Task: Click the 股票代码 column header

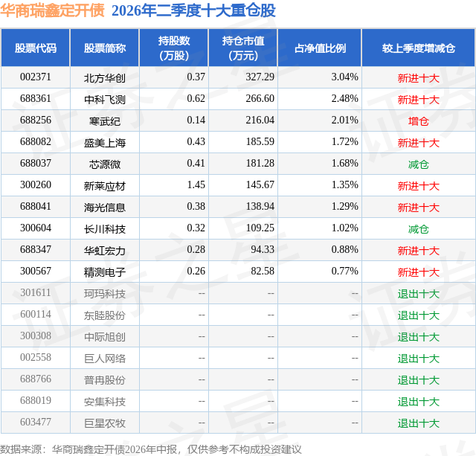Action: click(x=36, y=48)
